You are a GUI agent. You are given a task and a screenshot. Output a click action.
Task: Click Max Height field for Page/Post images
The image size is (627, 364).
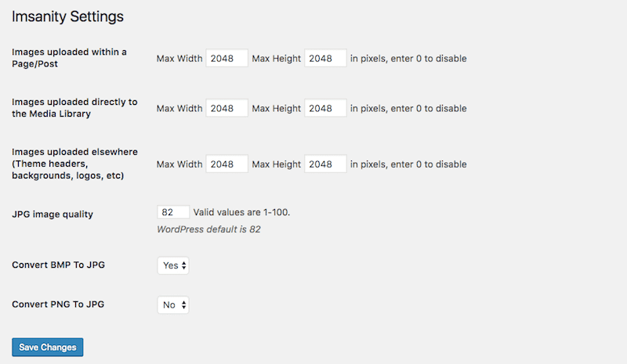325,58
